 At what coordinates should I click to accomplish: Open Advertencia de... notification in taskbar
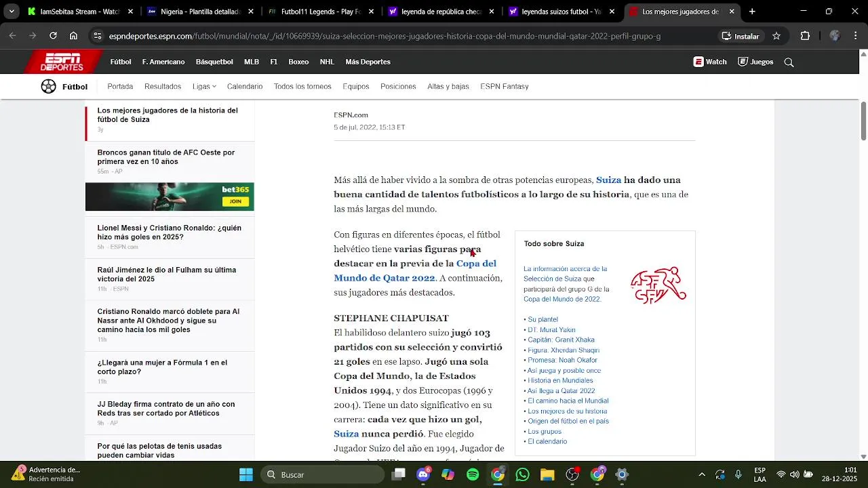(x=46, y=474)
